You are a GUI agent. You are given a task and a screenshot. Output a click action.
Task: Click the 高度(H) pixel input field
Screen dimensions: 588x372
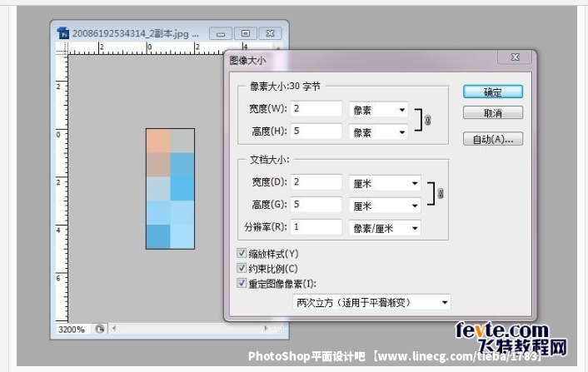coord(316,131)
